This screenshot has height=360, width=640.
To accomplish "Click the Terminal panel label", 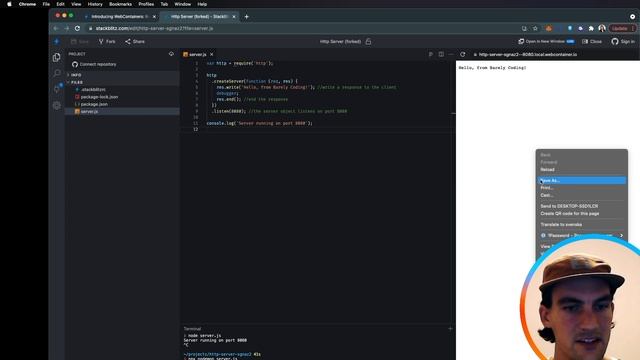I will 192,329.
